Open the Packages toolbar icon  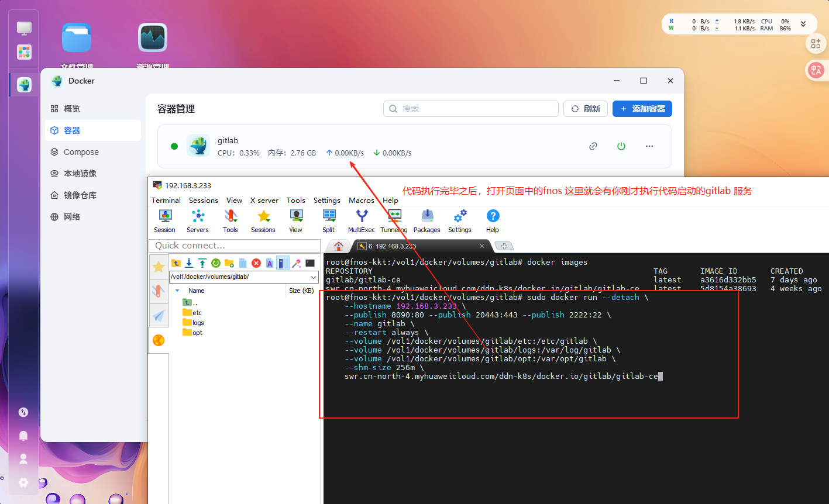[x=426, y=221]
